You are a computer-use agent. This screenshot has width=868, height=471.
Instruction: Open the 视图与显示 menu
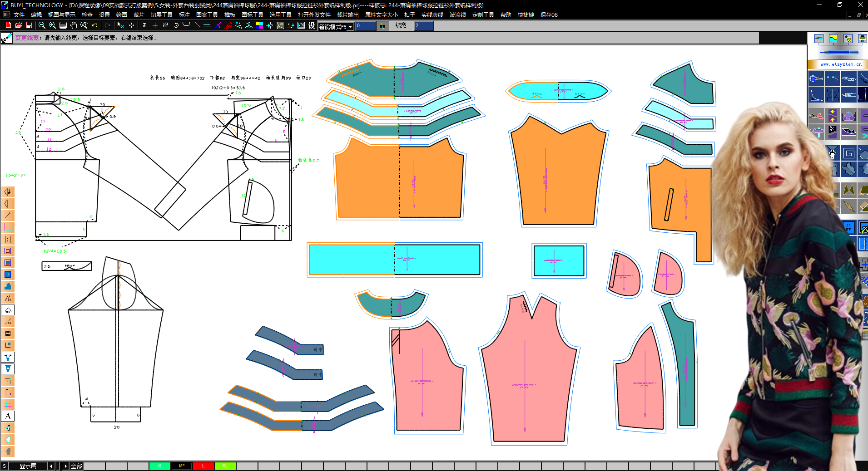point(62,15)
